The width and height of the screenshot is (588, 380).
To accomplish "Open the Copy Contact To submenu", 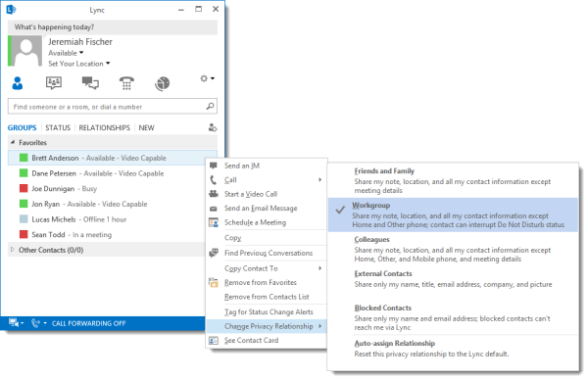I will pyautogui.click(x=267, y=268).
